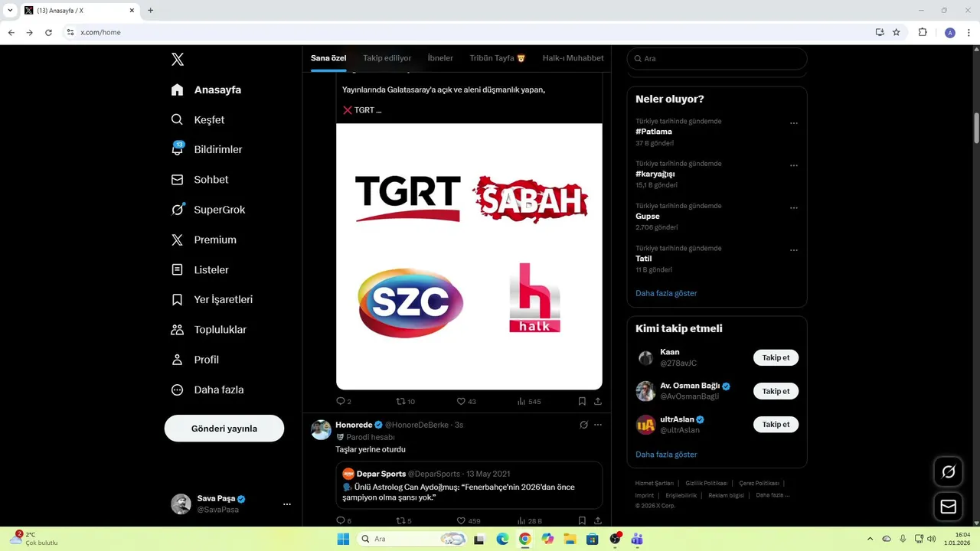
Task: Open File Explorer from taskbar
Action: 570,539
